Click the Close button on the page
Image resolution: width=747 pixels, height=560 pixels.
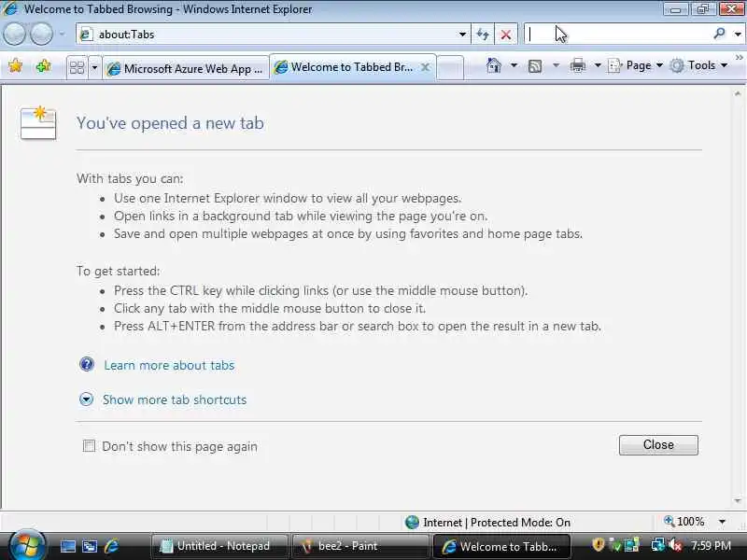pyautogui.click(x=658, y=445)
